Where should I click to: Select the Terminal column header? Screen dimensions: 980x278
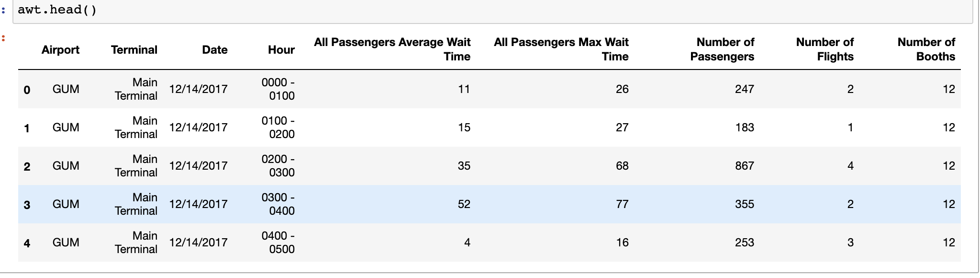tap(134, 50)
